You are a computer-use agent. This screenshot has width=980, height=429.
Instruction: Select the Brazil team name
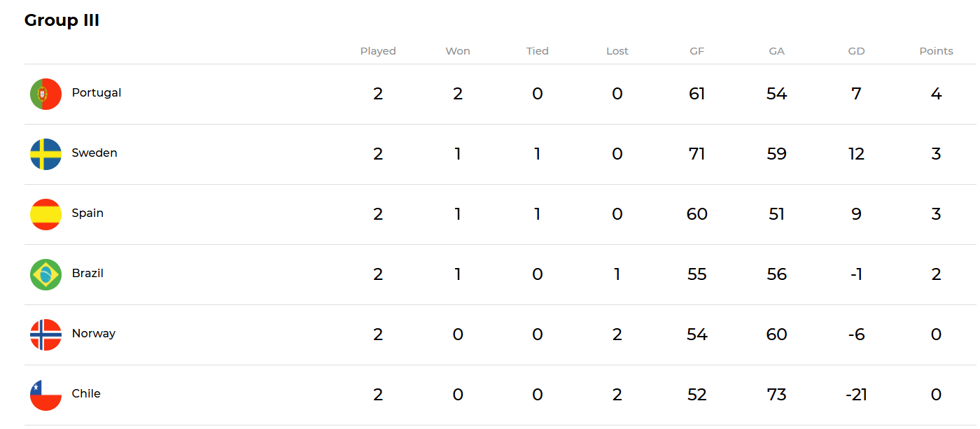87,273
